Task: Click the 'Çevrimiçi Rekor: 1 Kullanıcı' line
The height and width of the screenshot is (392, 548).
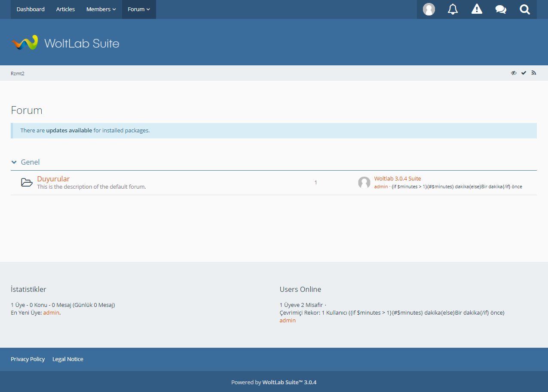Action: (392, 312)
